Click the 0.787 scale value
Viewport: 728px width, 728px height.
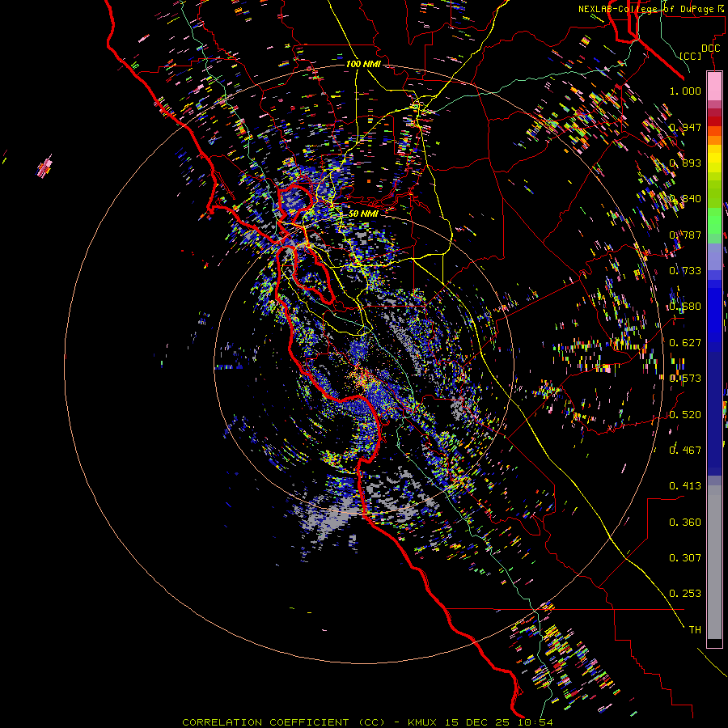point(685,235)
